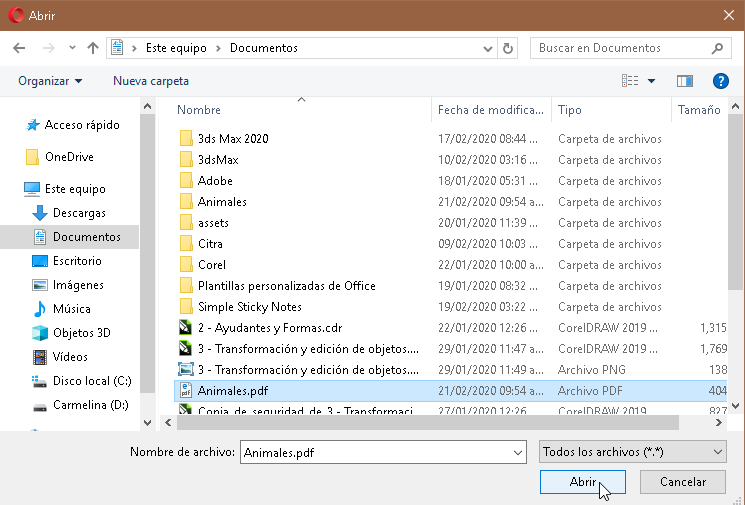Select the Animales folder icon
This screenshot has height=505, width=745.
click(186, 201)
